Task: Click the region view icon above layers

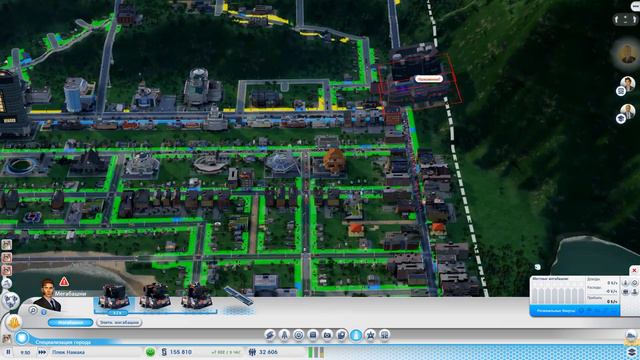Action: click(x=631, y=336)
